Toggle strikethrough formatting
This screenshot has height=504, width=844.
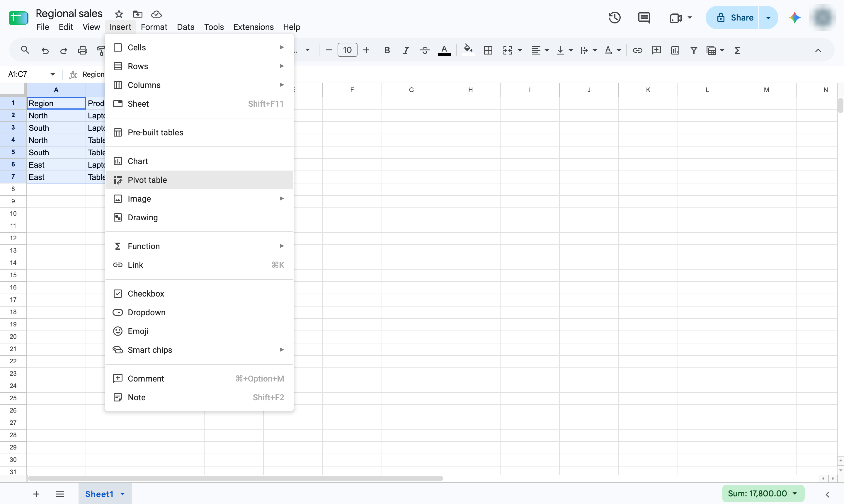coord(425,50)
